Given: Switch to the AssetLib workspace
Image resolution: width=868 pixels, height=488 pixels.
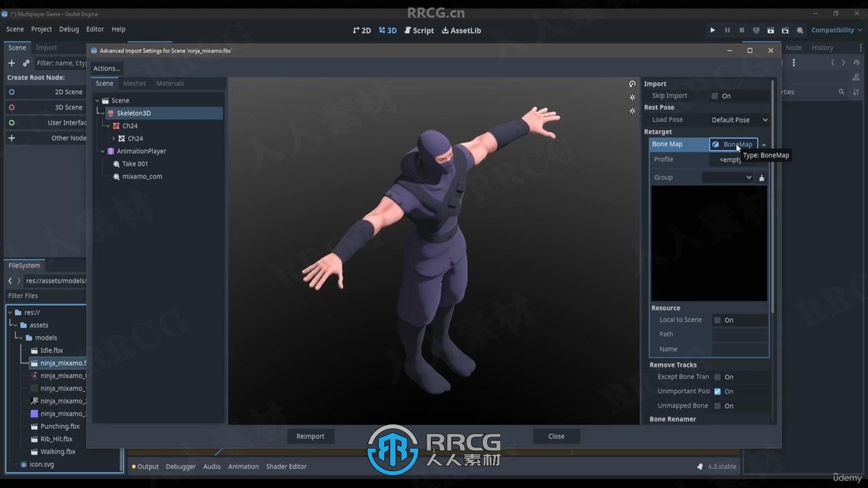Looking at the screenshot, I should click(461, 30).
